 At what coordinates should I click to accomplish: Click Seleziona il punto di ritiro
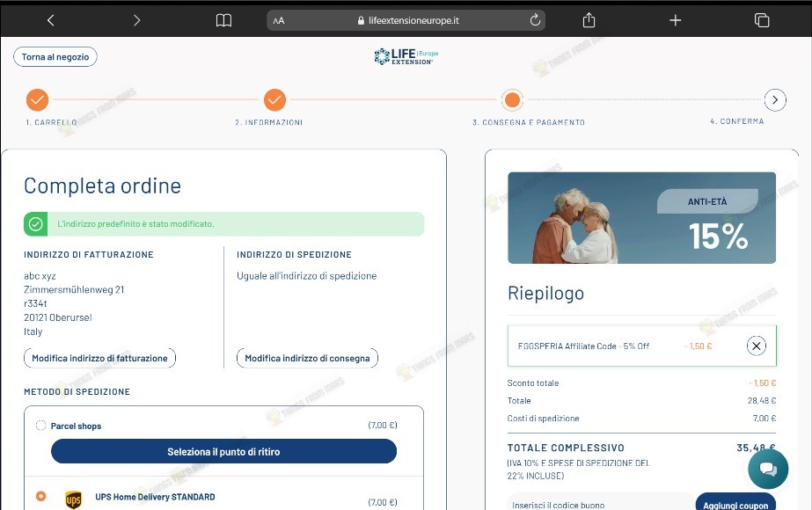223,451
